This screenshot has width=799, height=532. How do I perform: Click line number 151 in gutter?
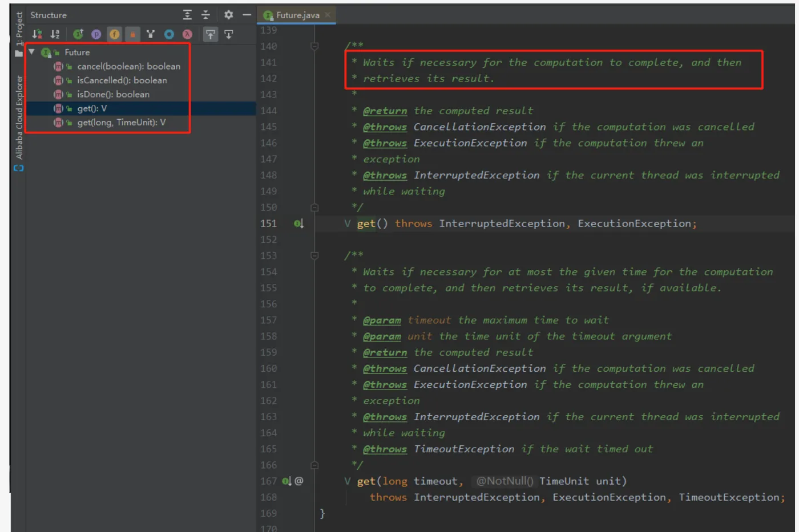(268, 224)
